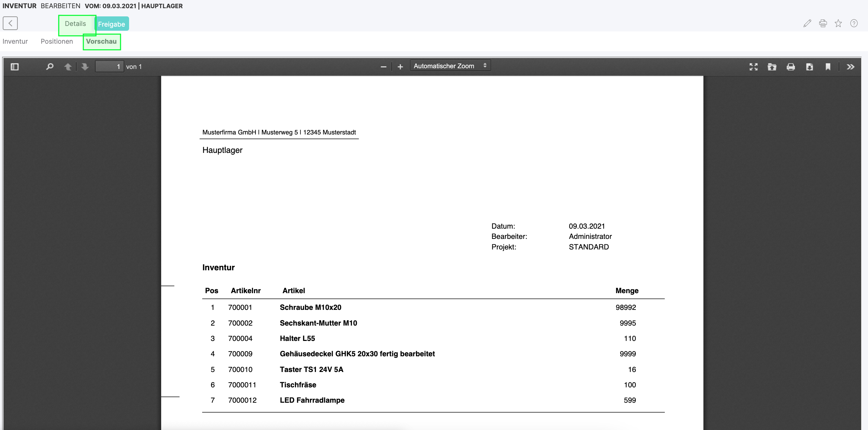Download the PDF document
The width and height of the screenshot is (868, 430).
(x=809, y=67)
